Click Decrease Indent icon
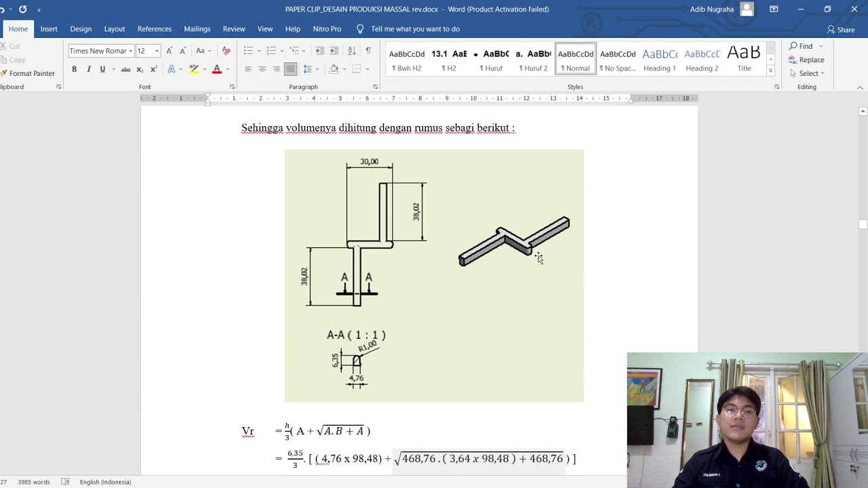Viewport: 868px width, 488px height. click(x=320, y=51)
